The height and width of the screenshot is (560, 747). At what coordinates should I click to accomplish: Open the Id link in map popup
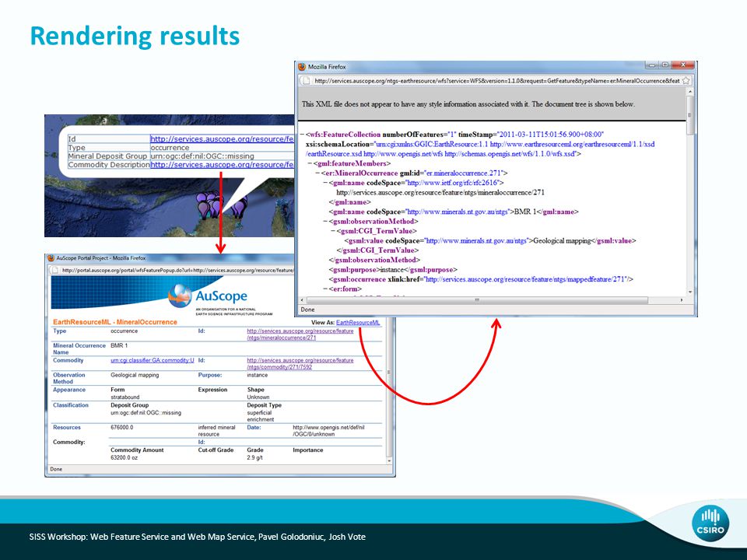tap(222, 139)
